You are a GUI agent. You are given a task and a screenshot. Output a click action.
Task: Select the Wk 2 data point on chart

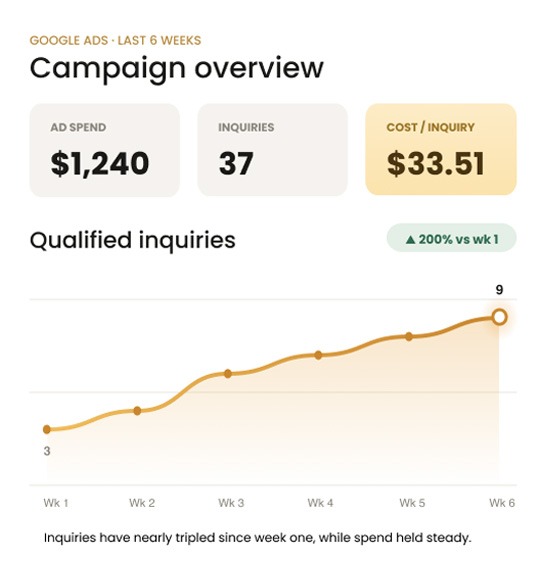[137, 411]
